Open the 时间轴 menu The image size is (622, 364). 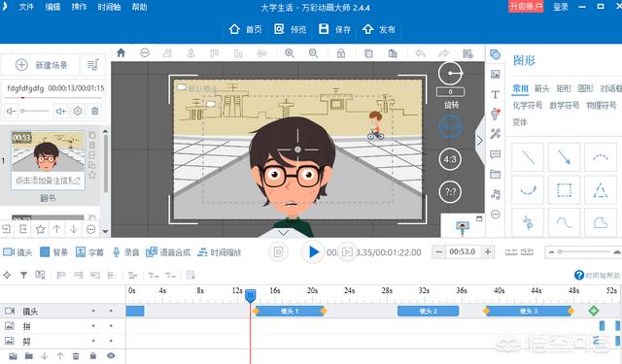pyautogui.click(x=109, y=7)
